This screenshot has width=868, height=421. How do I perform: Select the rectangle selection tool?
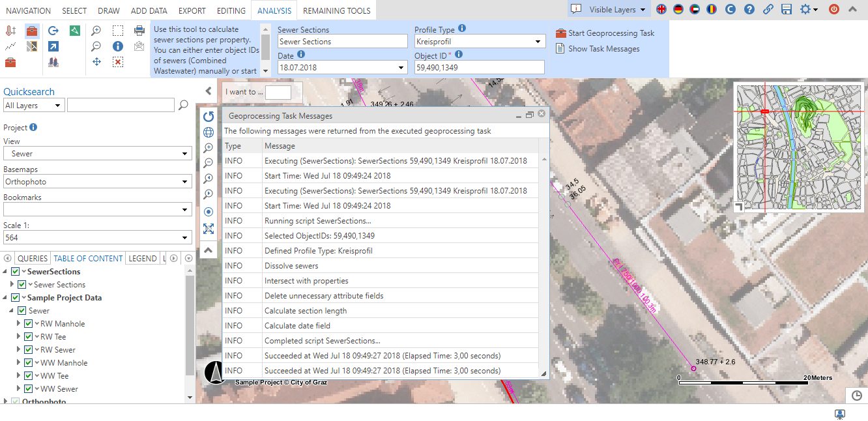[x=117, y=31]
